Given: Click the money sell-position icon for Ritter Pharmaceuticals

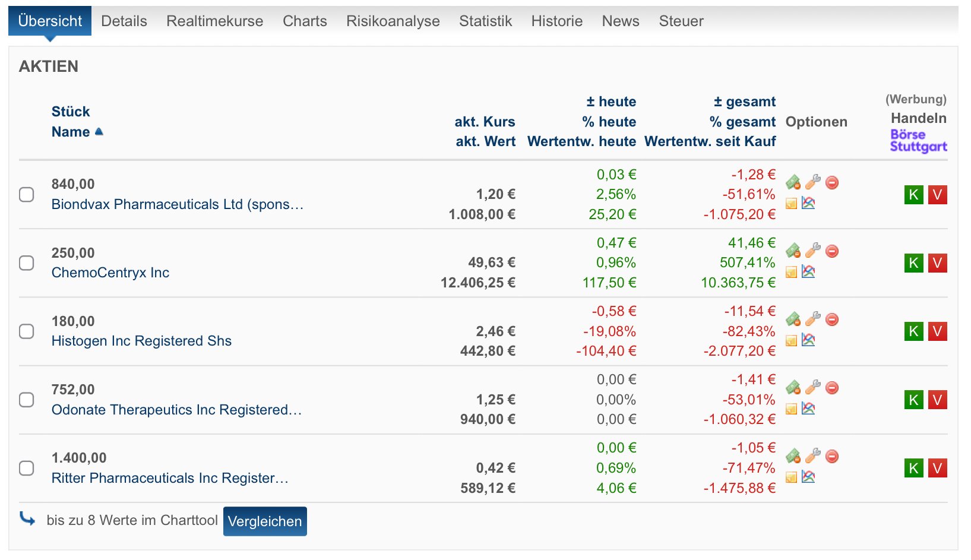Looking at the screenshot, I should pyautogui.click(x=793, y=456).
